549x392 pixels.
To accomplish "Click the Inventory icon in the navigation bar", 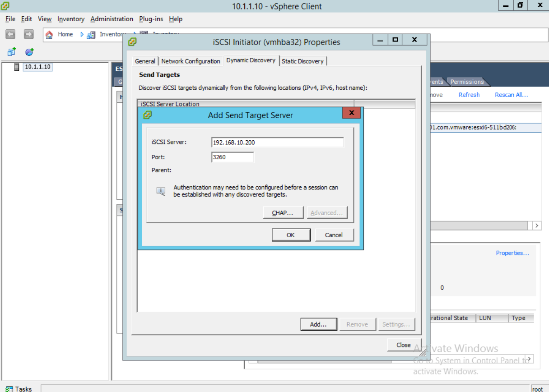I will (x=91, y=34).
